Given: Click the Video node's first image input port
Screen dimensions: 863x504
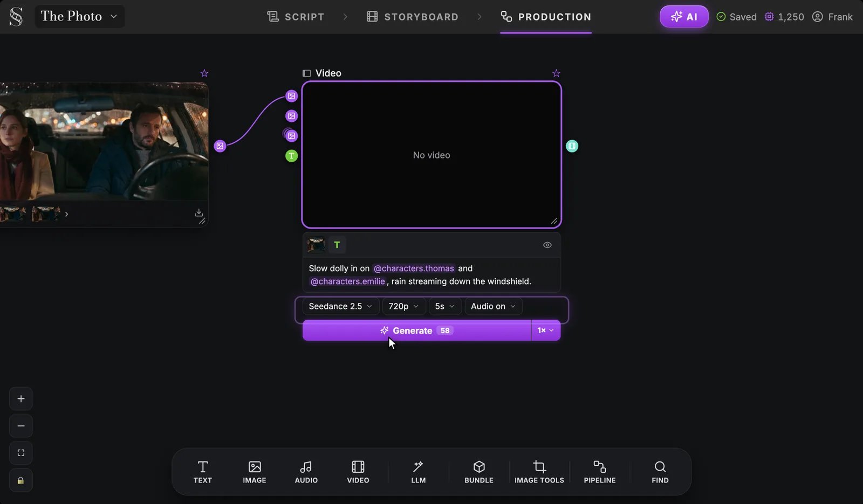Looking at the screenshot, I should 292,96.
